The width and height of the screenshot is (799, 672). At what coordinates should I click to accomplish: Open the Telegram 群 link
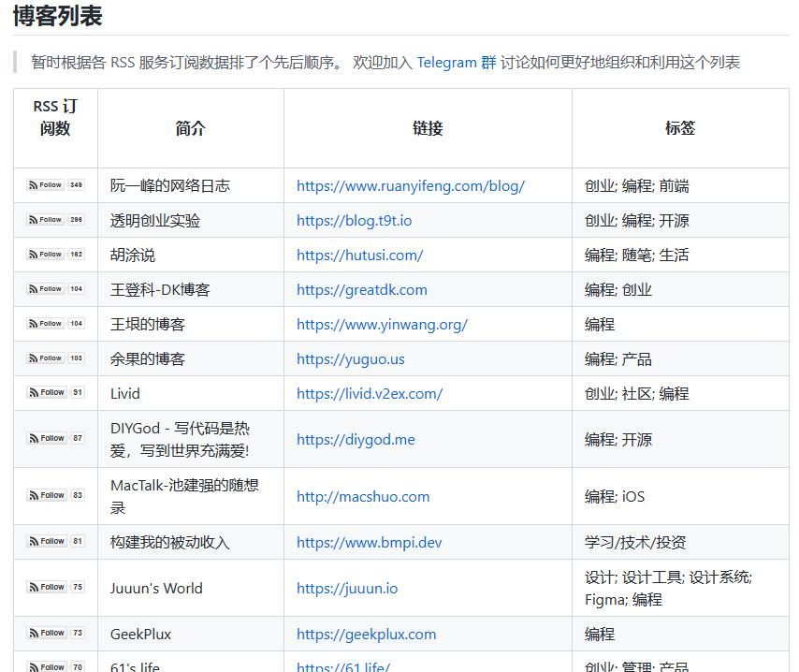pyautogui.click(x=457, y=62)
